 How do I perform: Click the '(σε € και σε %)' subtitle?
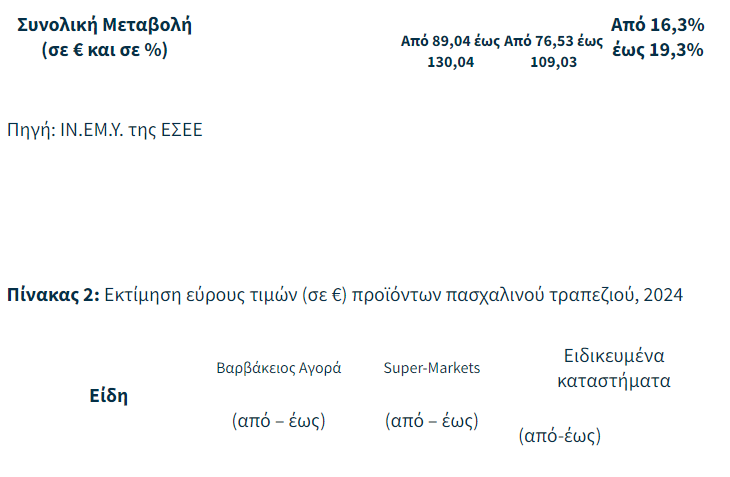pyautogui.click(x=104, y=49)
